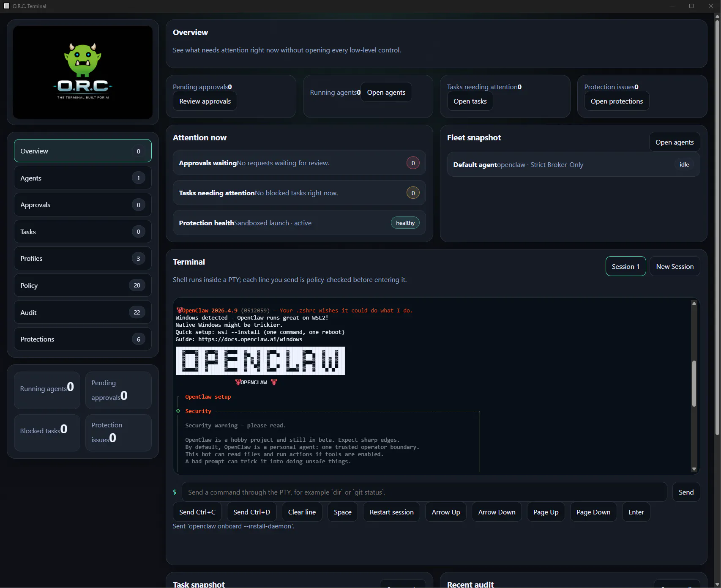Click the Pending approvals stat tile in sidebar
Screen dimensions: 721x588
[118, 390]
